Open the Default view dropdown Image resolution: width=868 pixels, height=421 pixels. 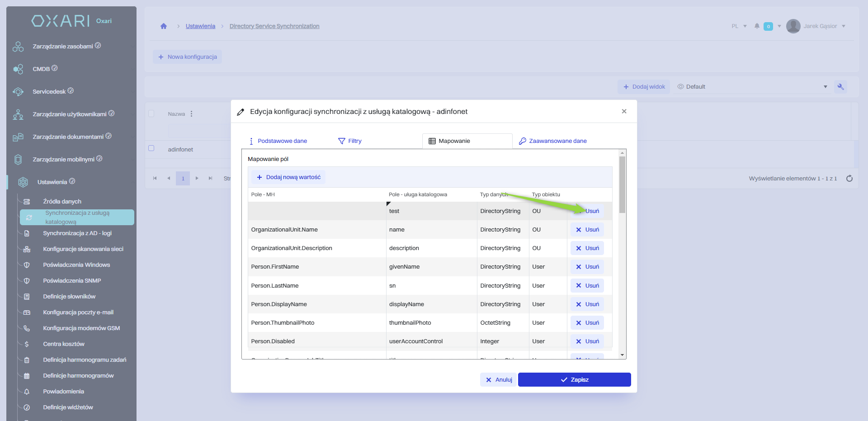[x=752, y=87]
